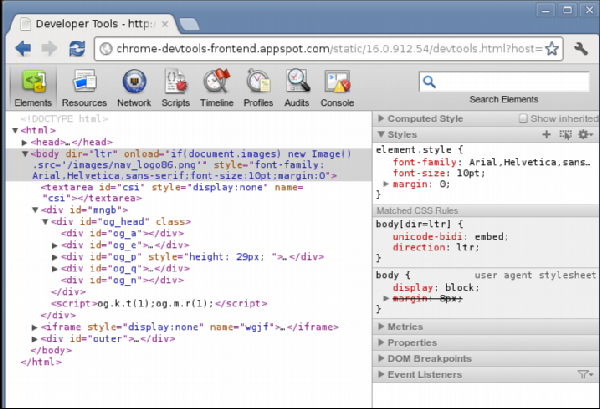Click the URL address bar

pos(329,49)
